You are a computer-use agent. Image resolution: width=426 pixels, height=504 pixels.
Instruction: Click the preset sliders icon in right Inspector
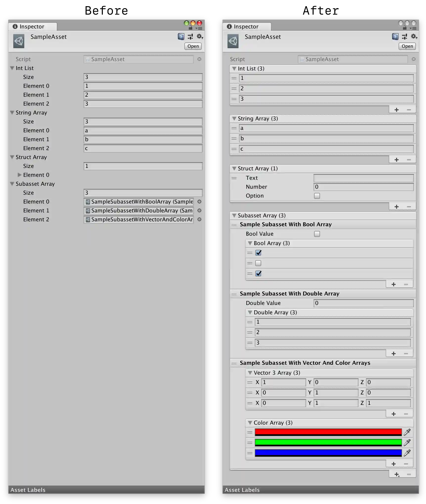point(405,37)
